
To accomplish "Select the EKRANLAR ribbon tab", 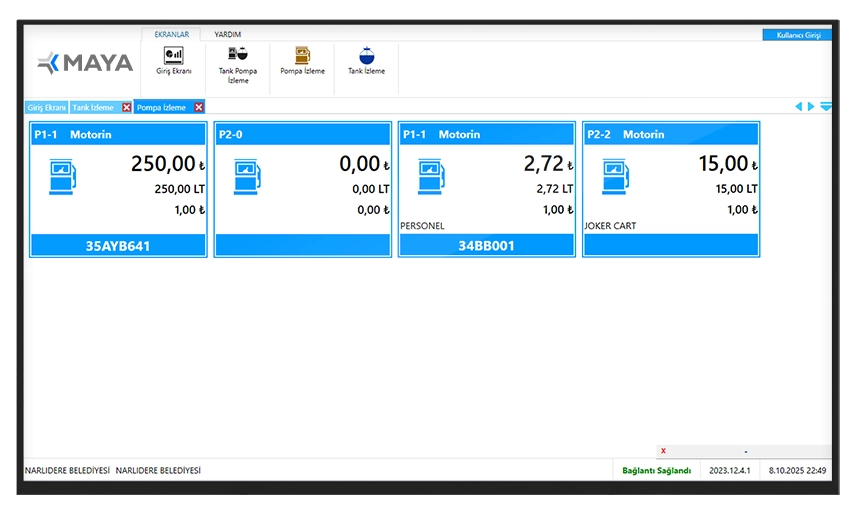I will pos(171,34).
